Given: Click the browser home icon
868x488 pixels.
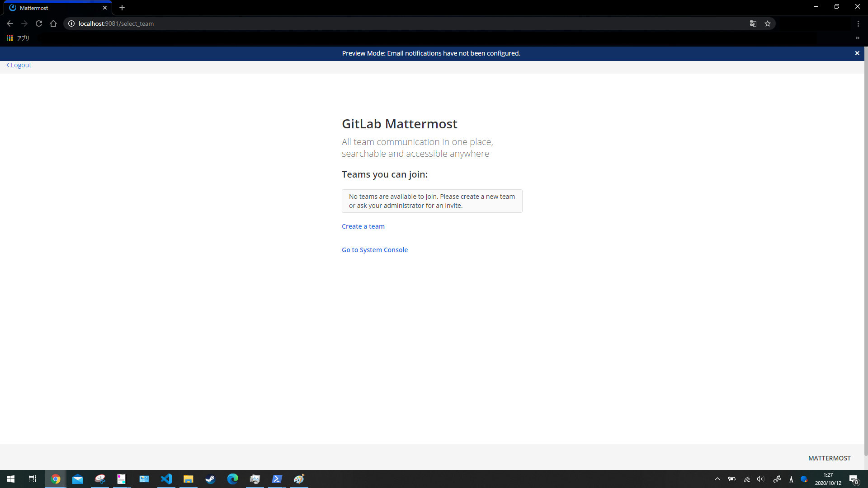Looking at the screenshot, I should (x=53, y=23).
